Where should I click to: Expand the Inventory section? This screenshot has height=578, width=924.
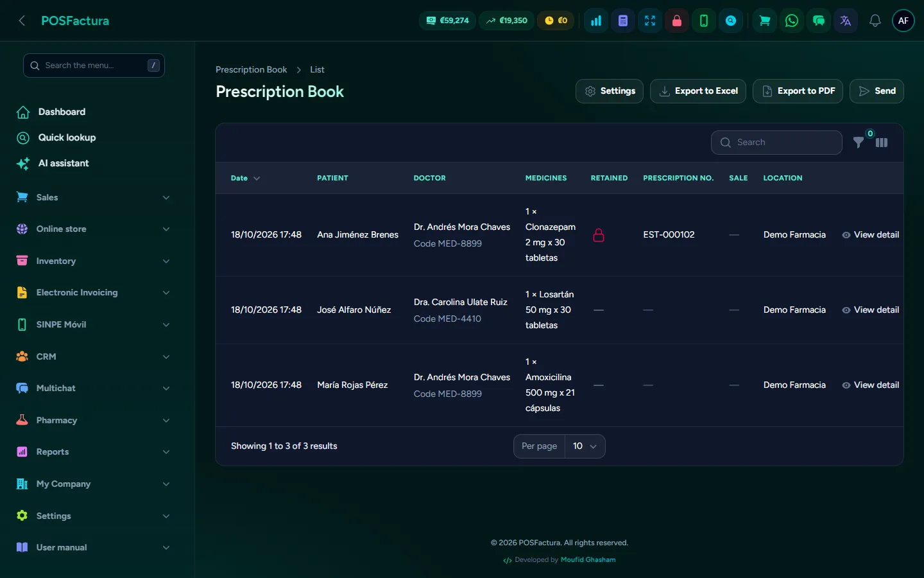pos(93,261)
